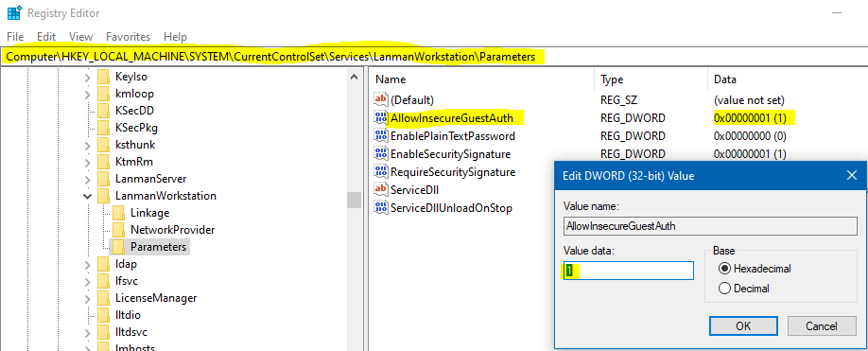Expand the kmloop tree node

coord(88,94)
